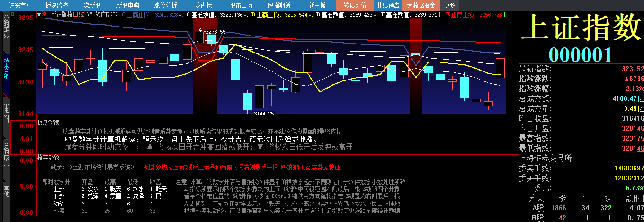Image resolution: width=644 pixels, height=222 pixels.
Task: Select the red E止赢止损 3256.728 readout
Action: coord(476,15)
